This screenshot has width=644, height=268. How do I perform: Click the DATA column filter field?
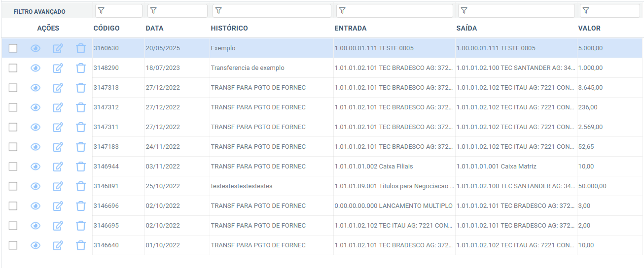pyautogui.click(x=178, y=11)
